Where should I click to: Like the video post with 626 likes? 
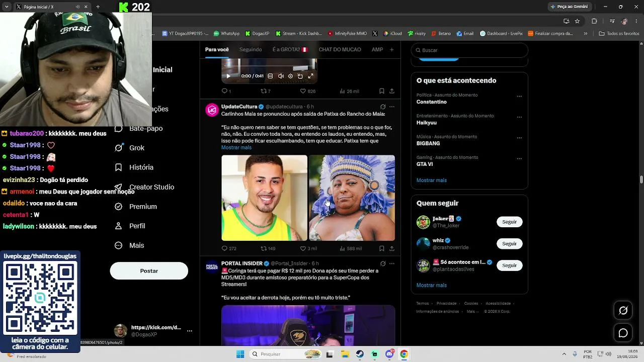[307, 91]
